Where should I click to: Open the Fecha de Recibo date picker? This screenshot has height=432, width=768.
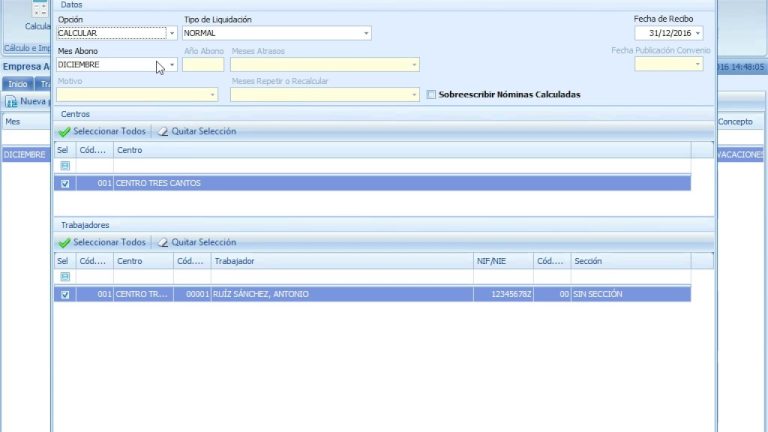pyautogui.click(x=697, y=33)
